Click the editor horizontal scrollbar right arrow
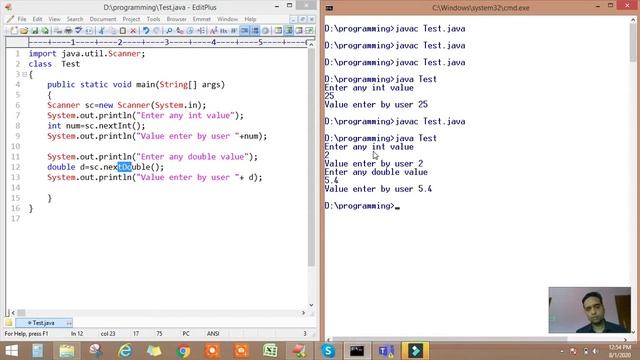Viewport: 640px width, 360px height. [x=303, y=313]
